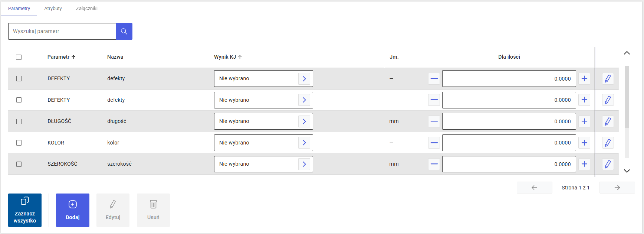
Task: Open Wynik KJ selector for DŁUGOŚĆ
Action: (263, 121)
